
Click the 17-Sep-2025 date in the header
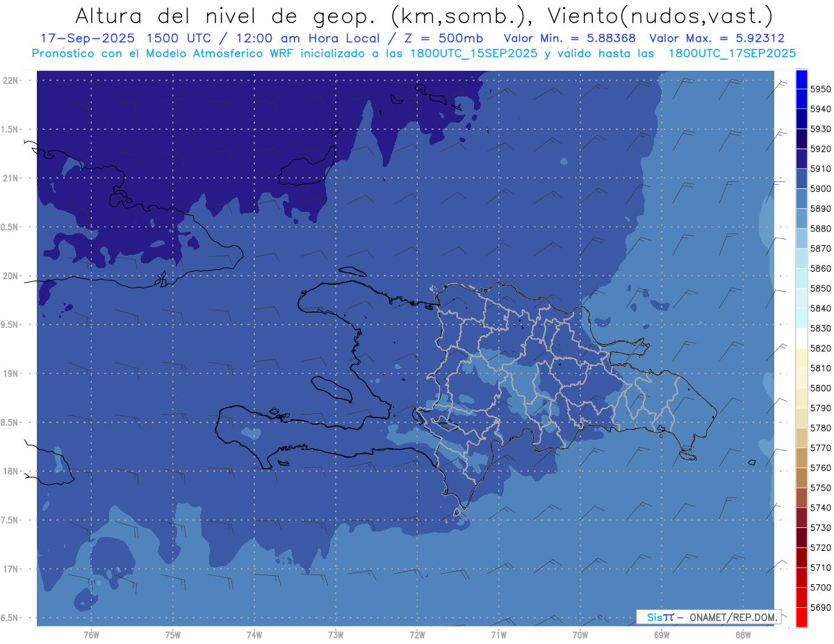coord(78,38)
